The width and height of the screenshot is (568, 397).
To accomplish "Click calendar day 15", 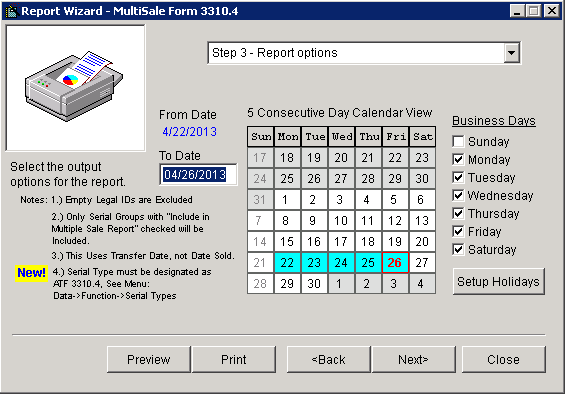I will pyautogui.click(x=287, y=242).
